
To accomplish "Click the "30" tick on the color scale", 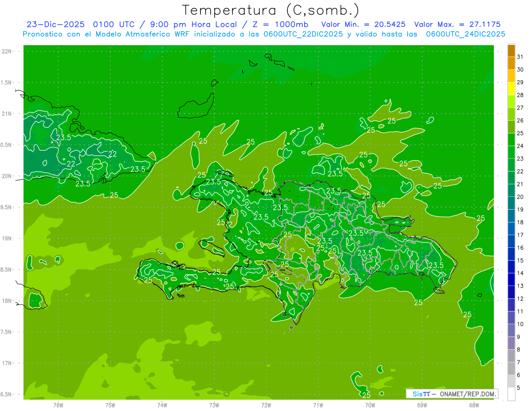I will [x=520, y=70].
